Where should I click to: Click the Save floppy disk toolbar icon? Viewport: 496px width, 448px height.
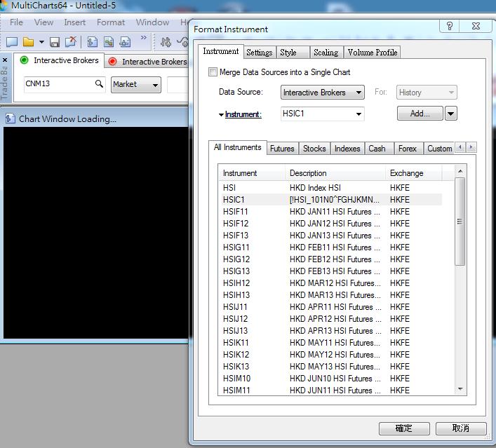point(55,42)
